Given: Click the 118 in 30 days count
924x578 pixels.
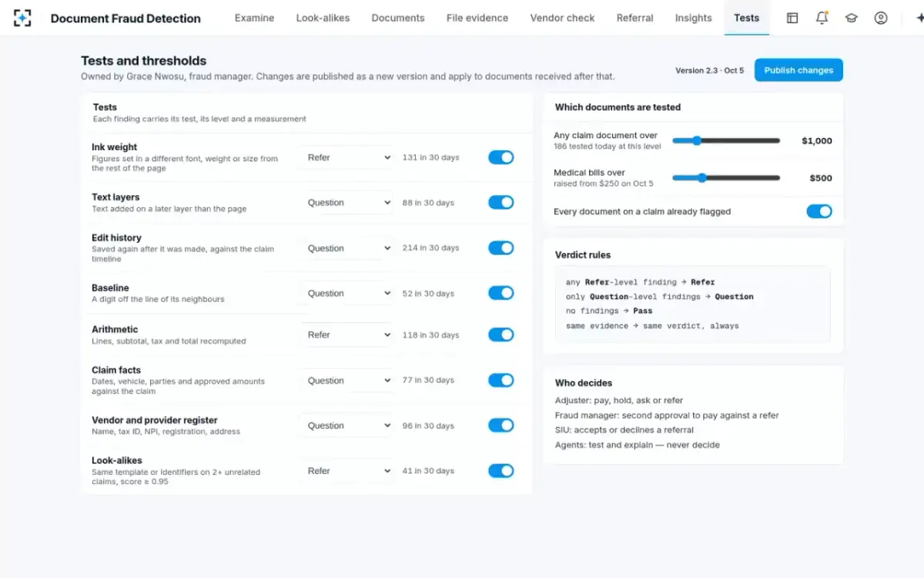Looking at the screenshot, I should click(x=430, y=334).
